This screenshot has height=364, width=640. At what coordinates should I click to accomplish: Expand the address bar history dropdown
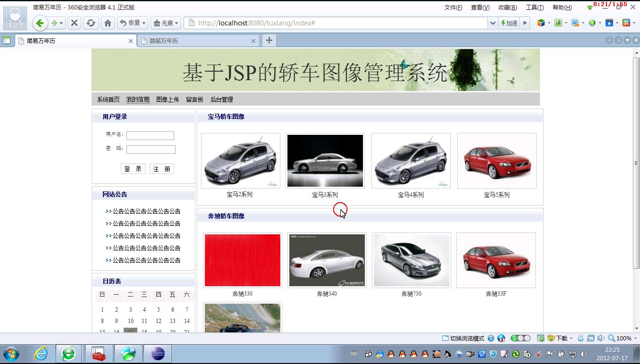pyautogui.click(x=493, y=23)
